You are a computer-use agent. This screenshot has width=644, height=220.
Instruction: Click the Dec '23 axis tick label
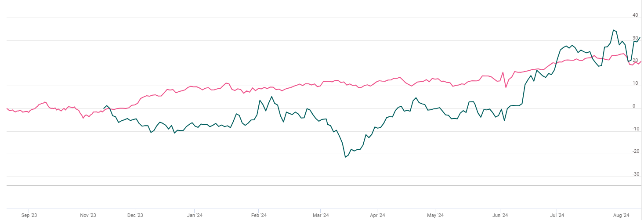pyautogui.click(x=135, y=215)
